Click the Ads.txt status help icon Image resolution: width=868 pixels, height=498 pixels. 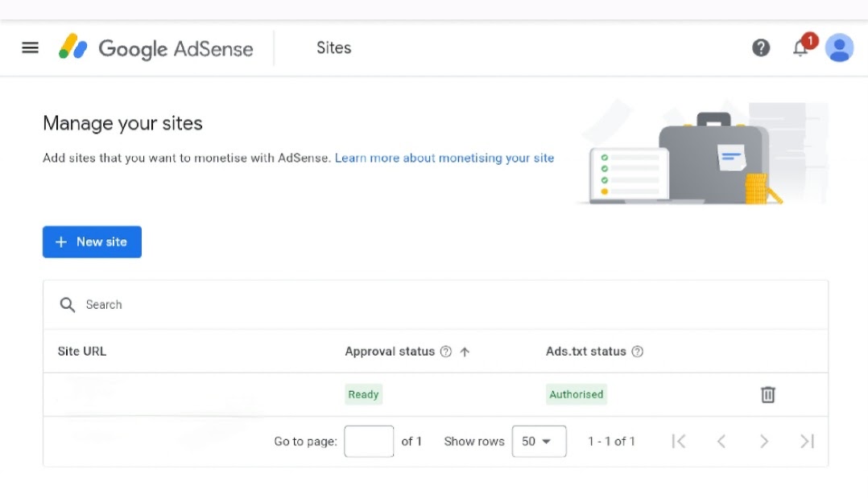638,352
